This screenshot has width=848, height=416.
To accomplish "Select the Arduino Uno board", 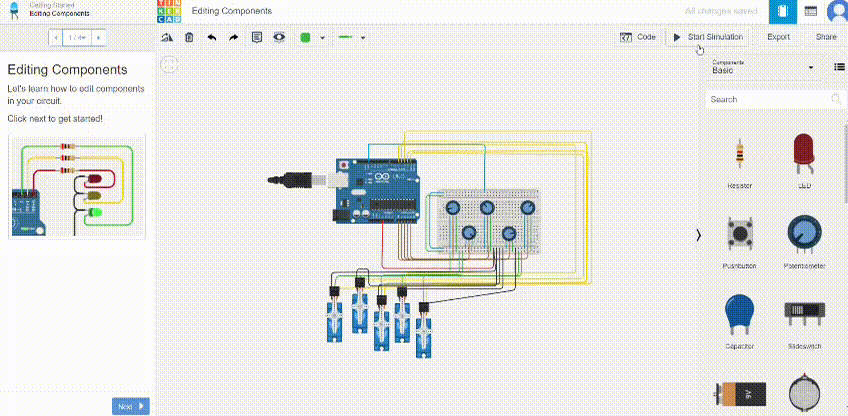I will [377, 192].
